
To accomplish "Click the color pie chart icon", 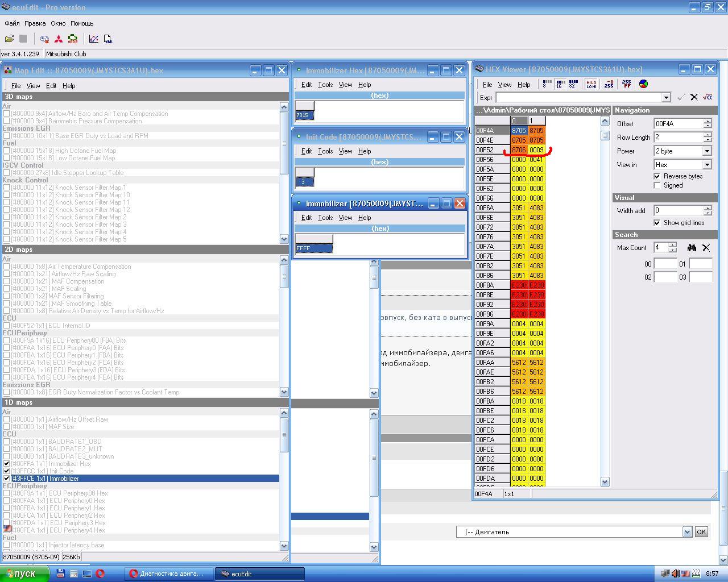I will coord(643,84).
